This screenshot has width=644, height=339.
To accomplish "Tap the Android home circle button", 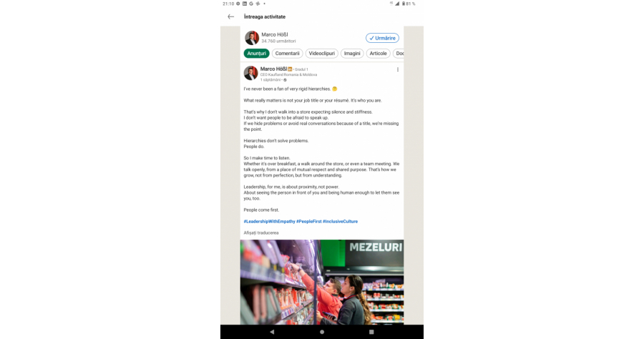I will (322, 332).
